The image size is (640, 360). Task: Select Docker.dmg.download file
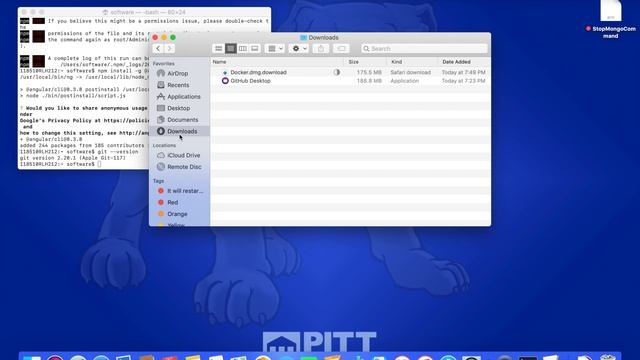coord(258,72)
